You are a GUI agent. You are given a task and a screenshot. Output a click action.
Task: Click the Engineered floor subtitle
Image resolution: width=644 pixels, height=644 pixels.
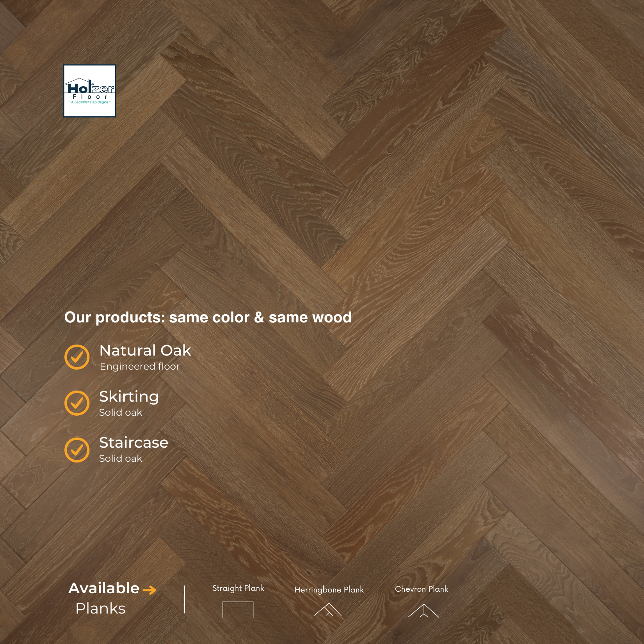point(139,366)
